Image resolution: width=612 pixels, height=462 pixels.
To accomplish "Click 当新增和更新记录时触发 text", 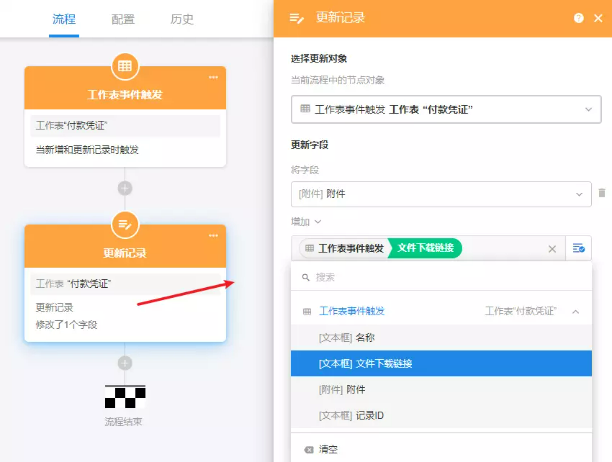I will click(x=87, y=150).
